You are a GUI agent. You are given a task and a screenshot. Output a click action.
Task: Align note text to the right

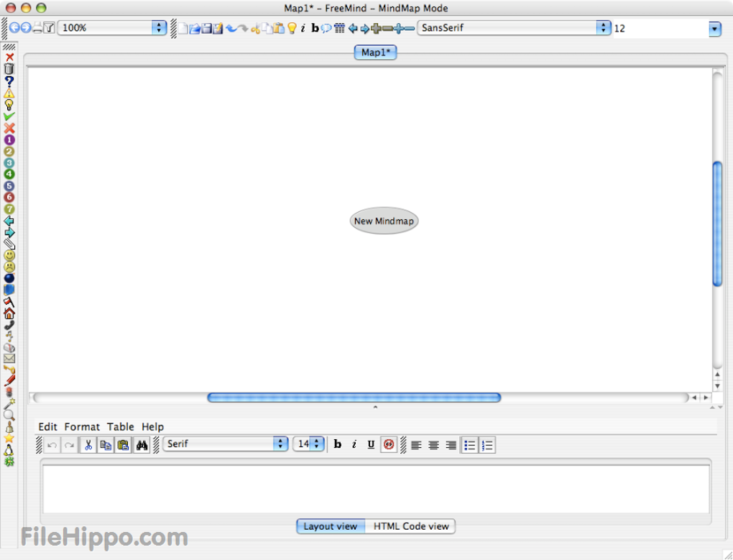coord(451,445)
